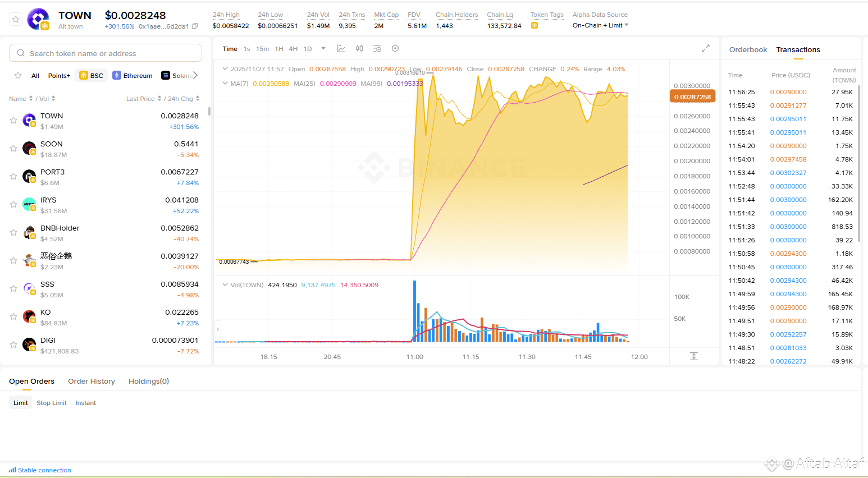Show favorites list with star filter
The width and height of the screenshot is (868, 478).
[18, 76]
